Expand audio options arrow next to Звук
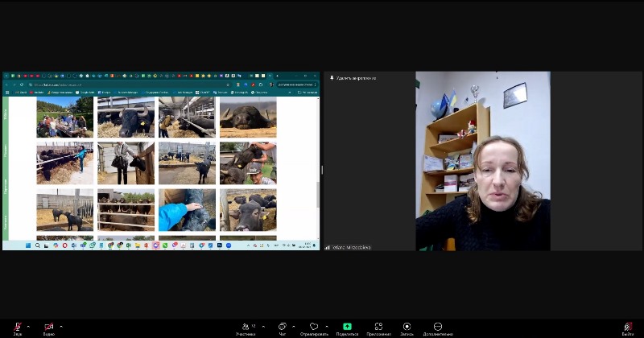 pos(28,327)
